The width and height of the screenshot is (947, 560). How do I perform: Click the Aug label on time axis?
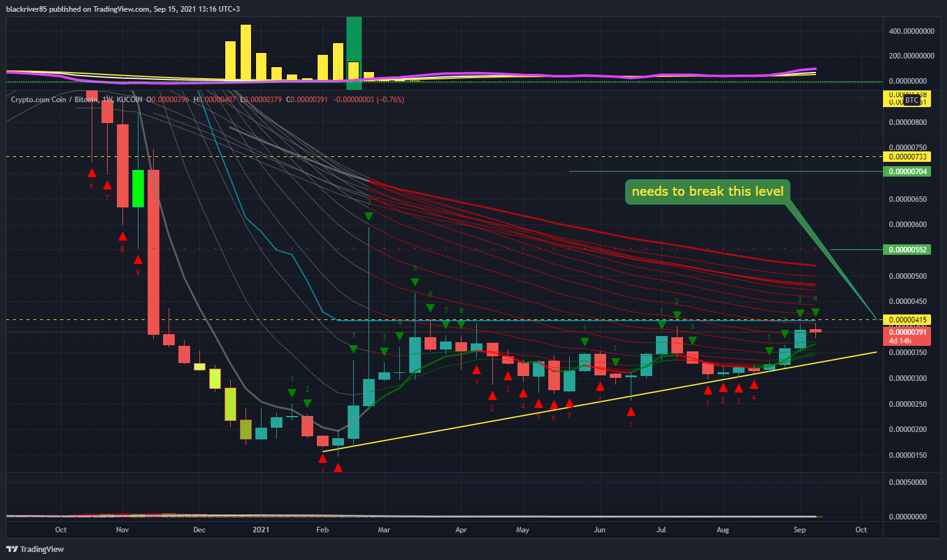click(x=723, y=530)
